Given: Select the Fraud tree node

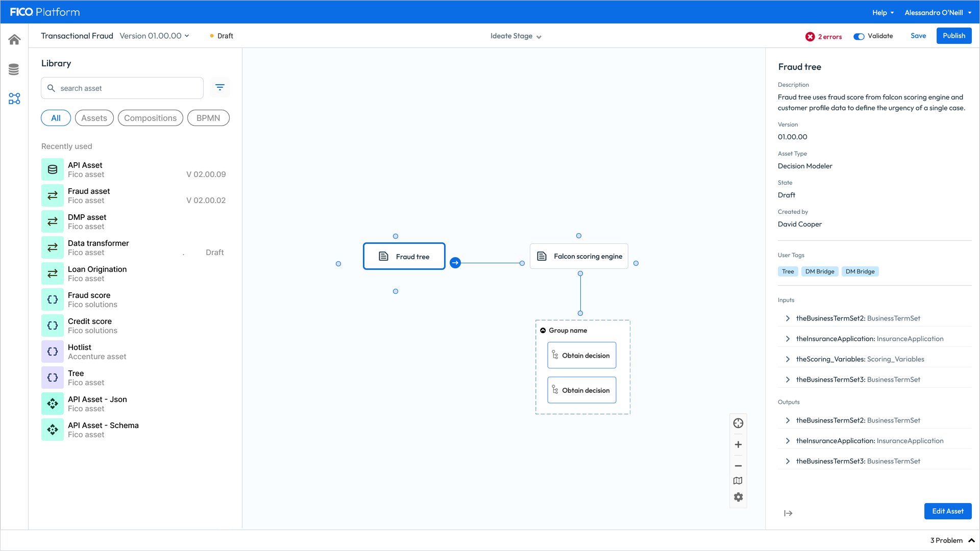Looking at the screenshot, I should 404,256.
